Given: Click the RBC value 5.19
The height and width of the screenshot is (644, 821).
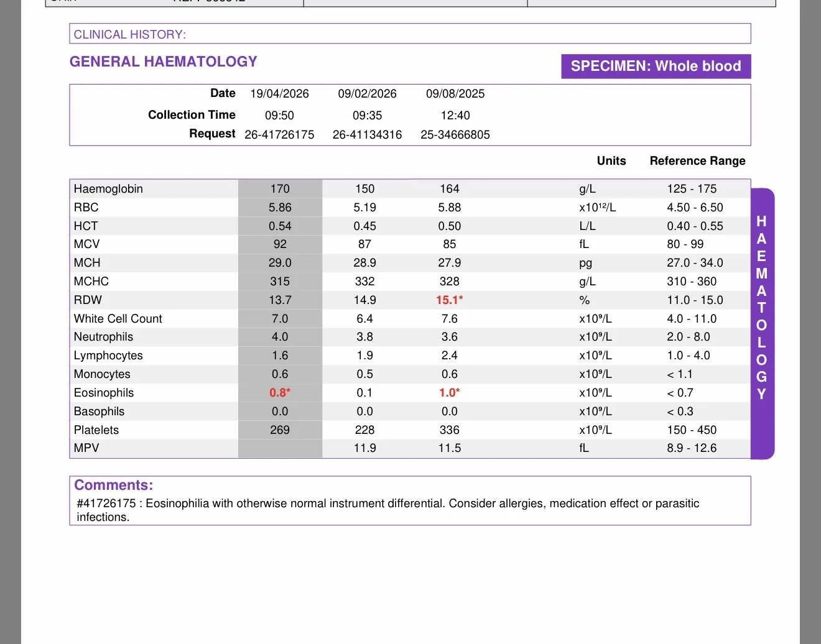Looking at the screenshot, I should point(365,208).
